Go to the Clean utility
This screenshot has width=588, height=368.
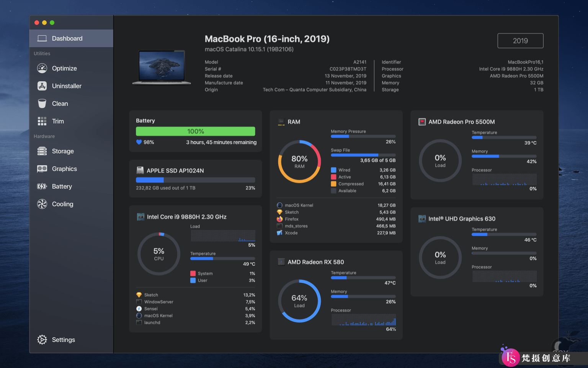(71, 103)
